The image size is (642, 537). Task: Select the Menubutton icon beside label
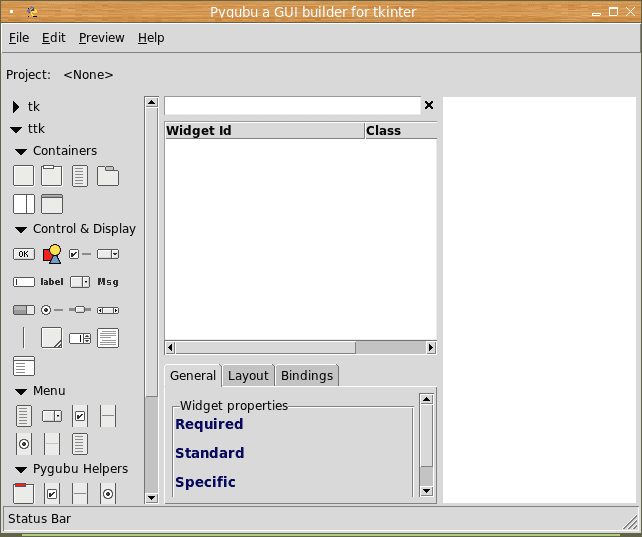point(80,282)
